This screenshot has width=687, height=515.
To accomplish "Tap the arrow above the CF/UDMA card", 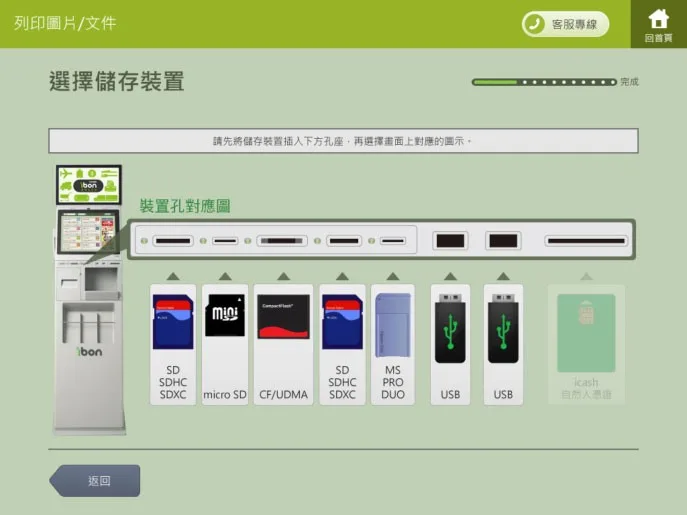I will click(283, 276).
